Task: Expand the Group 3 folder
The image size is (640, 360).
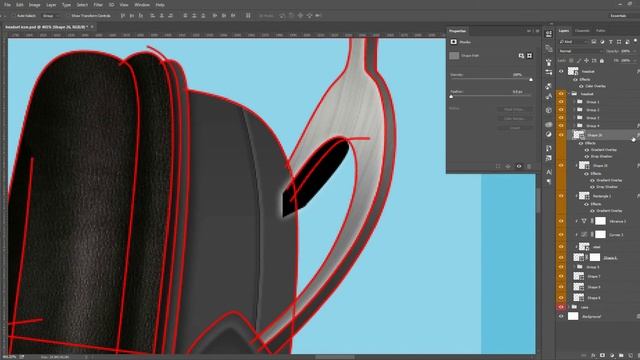Action: coord(574,118)
